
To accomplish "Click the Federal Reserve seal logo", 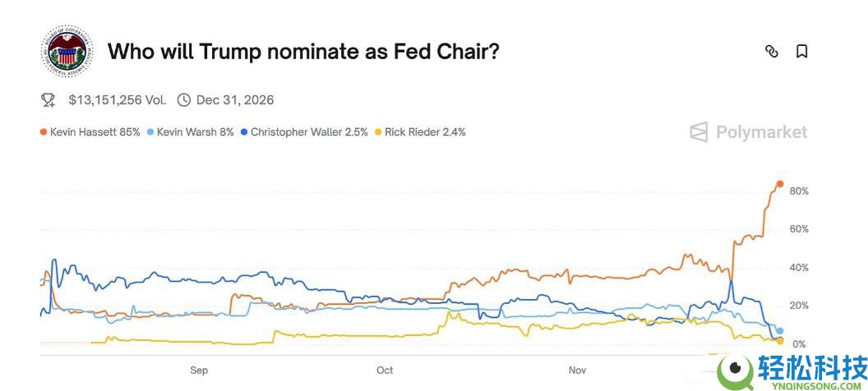I will [x=69, y=51].
